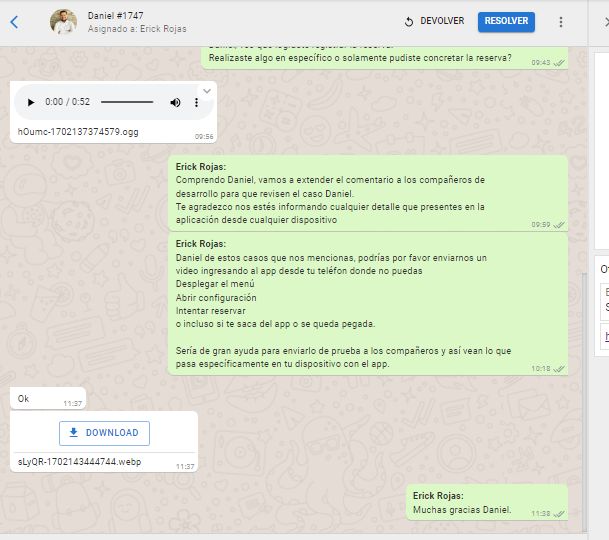Click the contact name Daniel #1747
The image size is (609, 540).
click(x=117, y=16)
